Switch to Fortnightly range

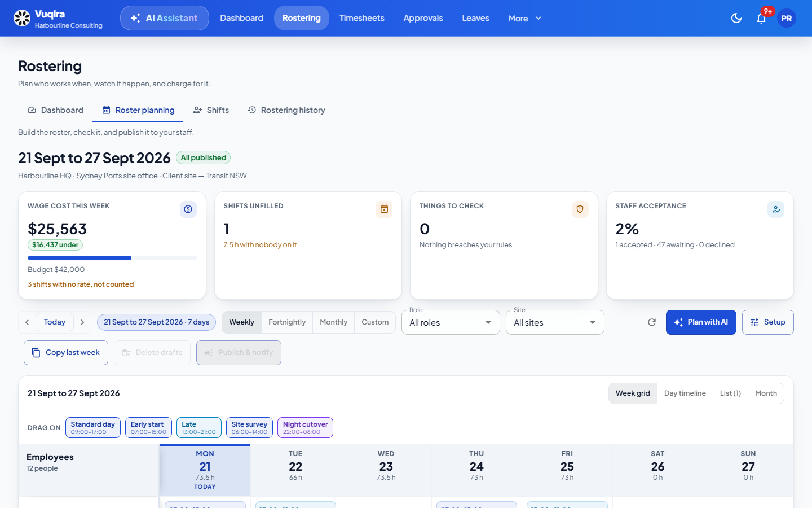pyautogui.click(x=287, y=322)
